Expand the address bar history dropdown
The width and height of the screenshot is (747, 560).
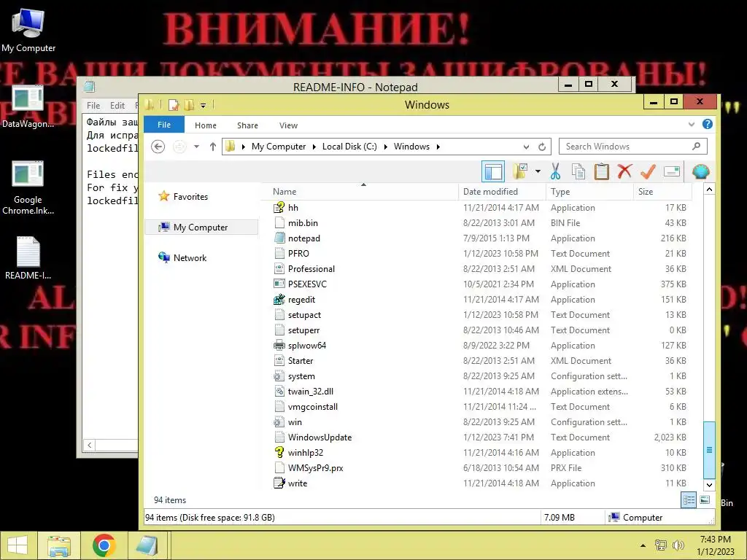526,147
